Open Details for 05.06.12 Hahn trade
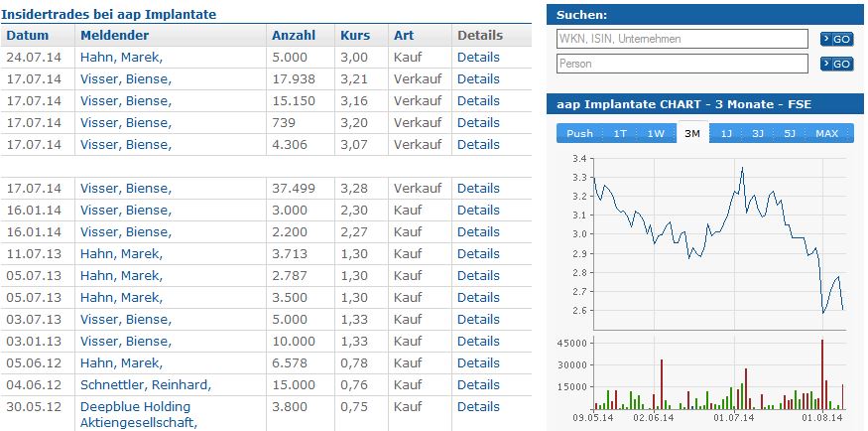 478,363
